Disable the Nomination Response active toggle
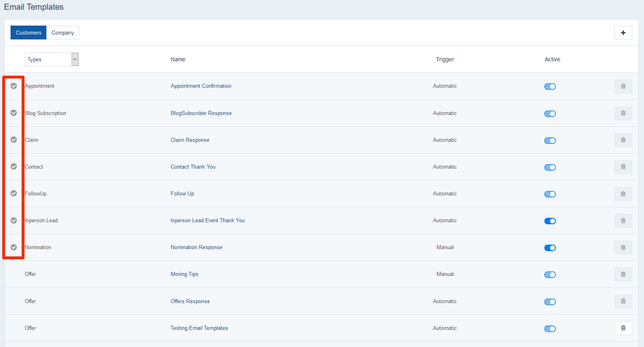Image resolution: width=644 pixels, height=347 pixels. (550, 248)
